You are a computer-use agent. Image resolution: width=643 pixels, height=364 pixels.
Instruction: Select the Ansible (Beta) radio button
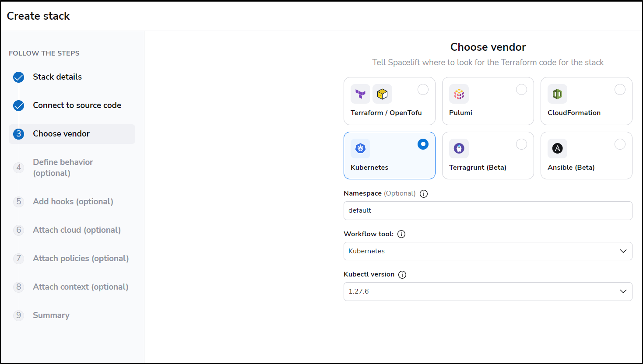[620, 144]
